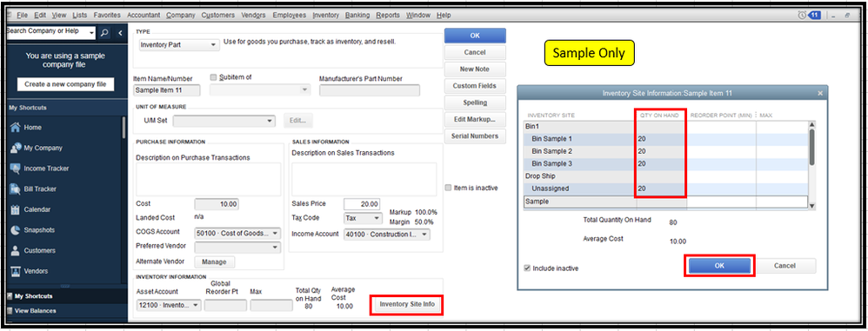
Task: Open Vendors shortcut icon
Action: coord(16,271)
